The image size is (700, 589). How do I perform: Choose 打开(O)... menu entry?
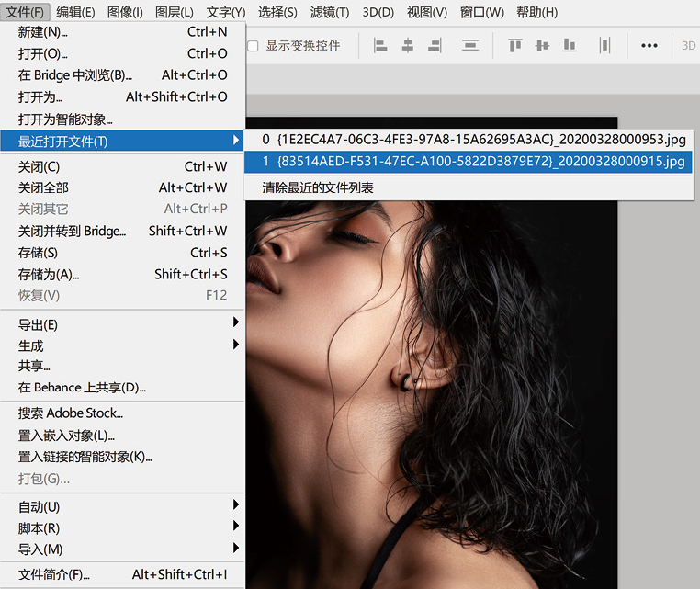122,53
